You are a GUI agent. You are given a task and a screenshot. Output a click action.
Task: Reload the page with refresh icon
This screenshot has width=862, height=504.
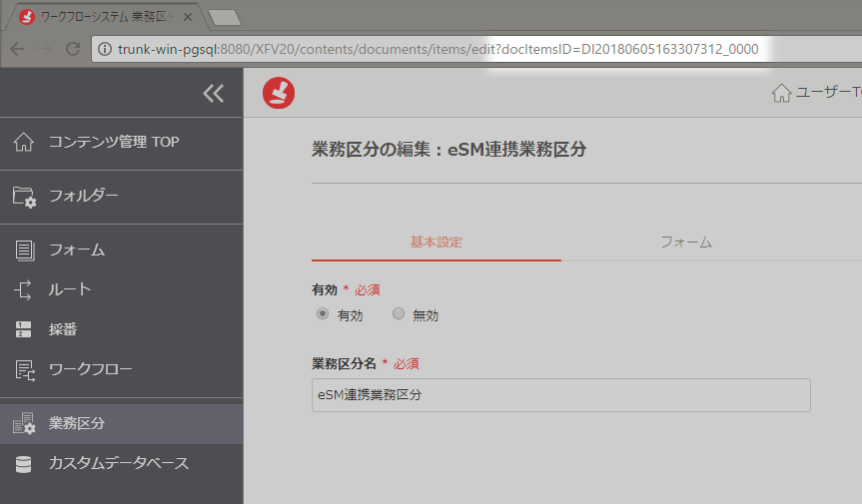[73, 50]
